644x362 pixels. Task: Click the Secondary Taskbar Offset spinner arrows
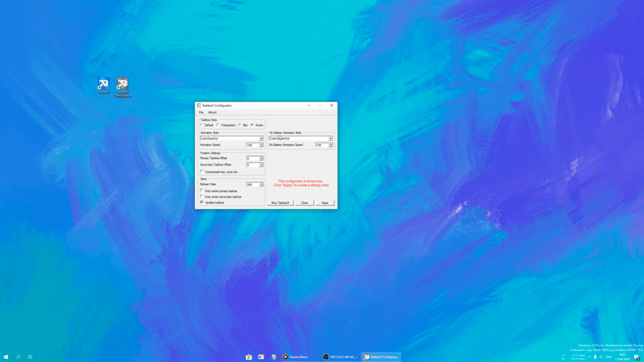coord(262,165)
